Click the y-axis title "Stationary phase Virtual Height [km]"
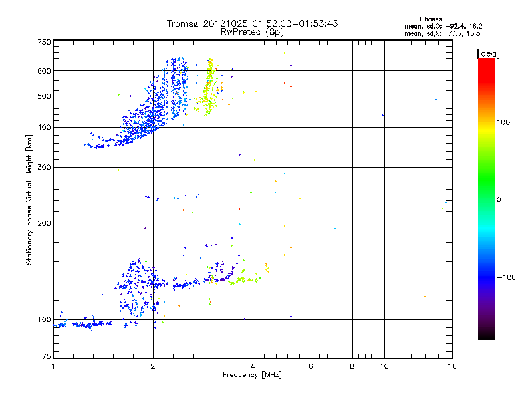Screen dimensions: 532x399 (x=29, y=199)
